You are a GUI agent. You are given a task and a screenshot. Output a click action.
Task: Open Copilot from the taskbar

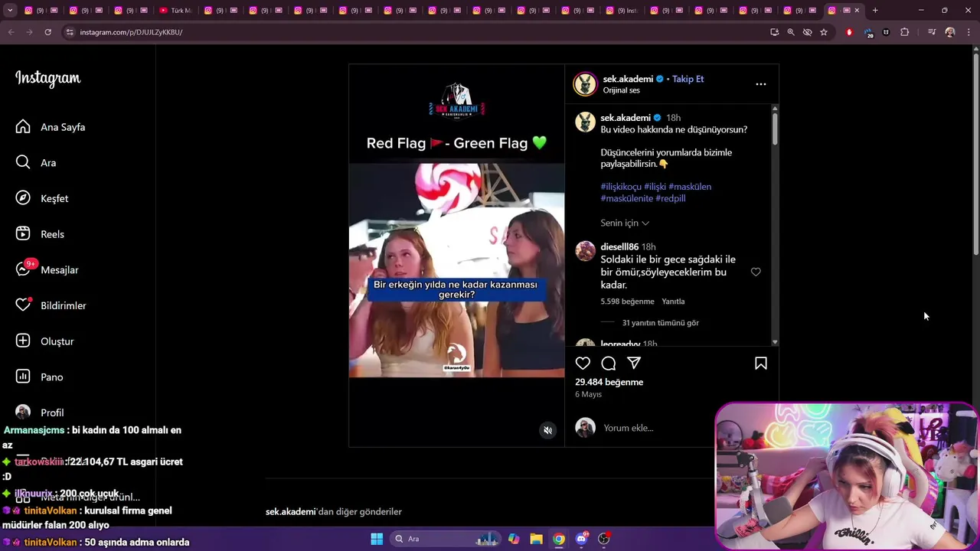click(x=514, y=539)
